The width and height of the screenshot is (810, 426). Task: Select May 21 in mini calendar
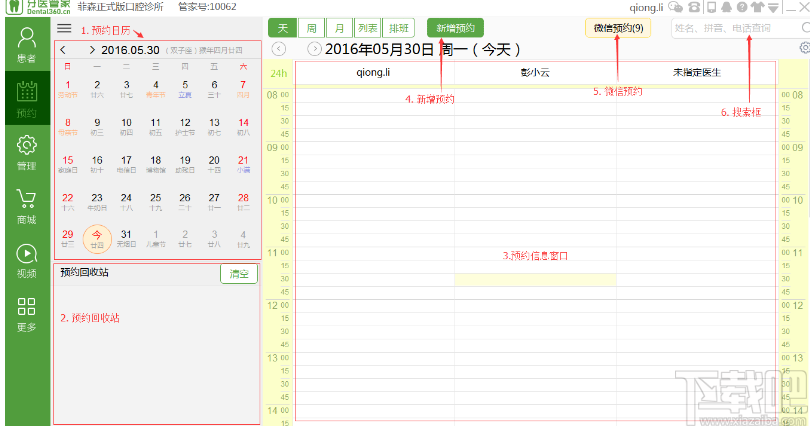(243, 164)
